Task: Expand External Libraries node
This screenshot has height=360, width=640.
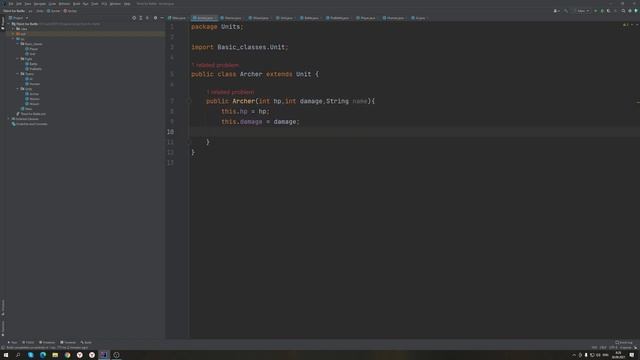Action: (9, 119)
